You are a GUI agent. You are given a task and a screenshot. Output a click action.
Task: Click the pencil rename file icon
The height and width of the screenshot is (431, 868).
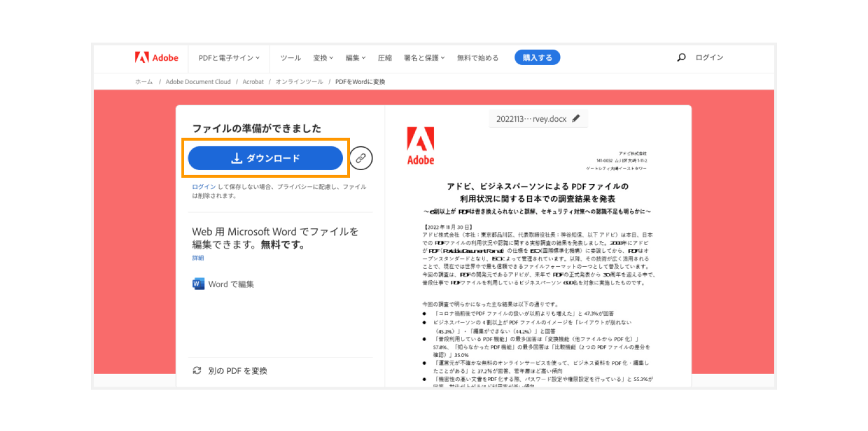point(576,119)
